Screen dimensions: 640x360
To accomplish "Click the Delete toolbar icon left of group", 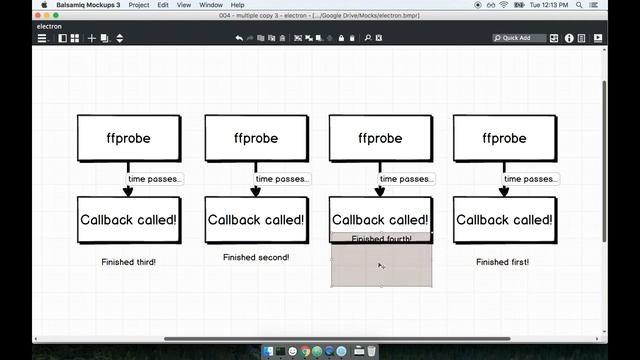I will (282, 38).
